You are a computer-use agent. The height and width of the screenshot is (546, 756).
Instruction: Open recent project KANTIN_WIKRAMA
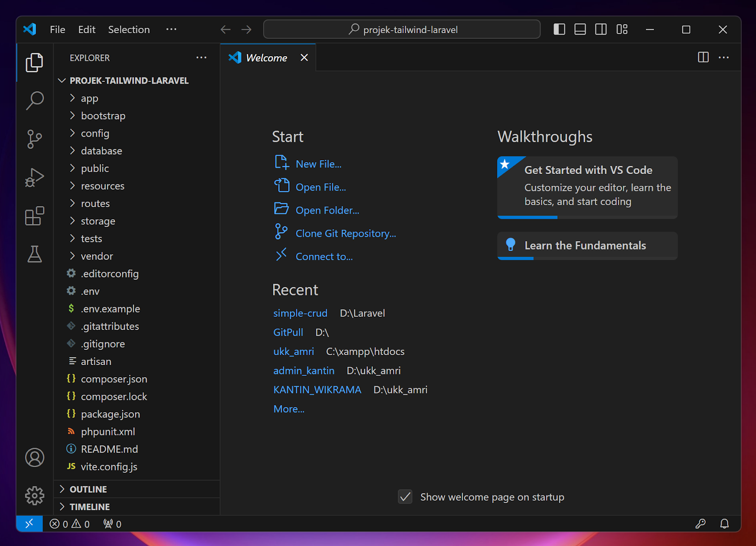click(x=318, y=390)
